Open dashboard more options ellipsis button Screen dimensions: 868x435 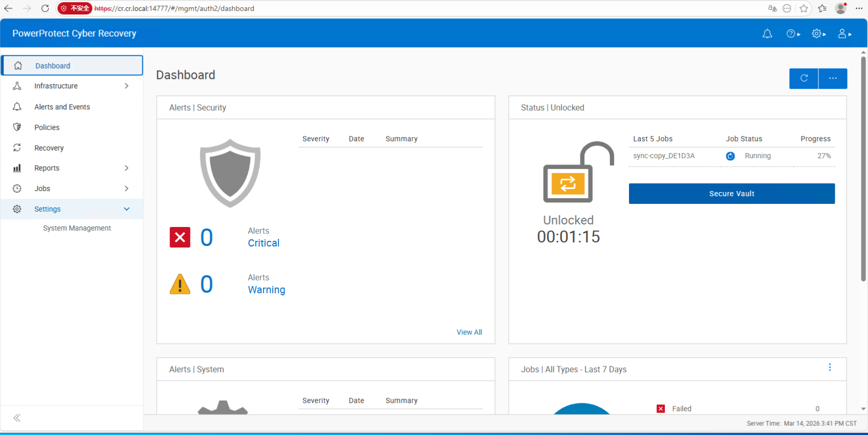833,78
